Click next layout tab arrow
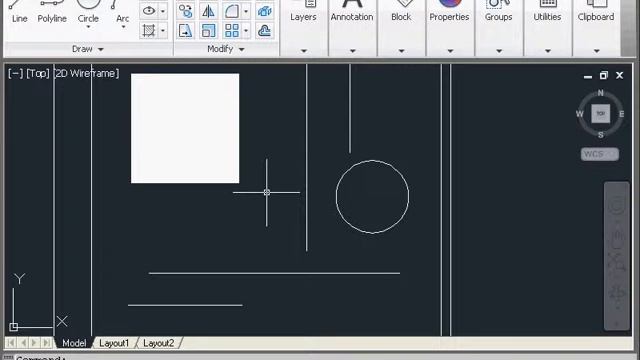This screenshot has height=360, width=640. coord(34,342)
